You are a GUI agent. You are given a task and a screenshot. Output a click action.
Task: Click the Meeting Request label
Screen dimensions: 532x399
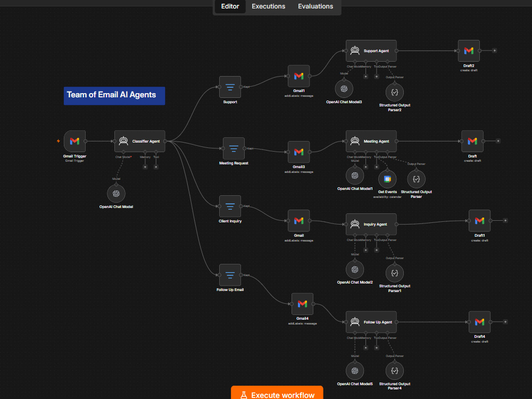coord(234,163)
